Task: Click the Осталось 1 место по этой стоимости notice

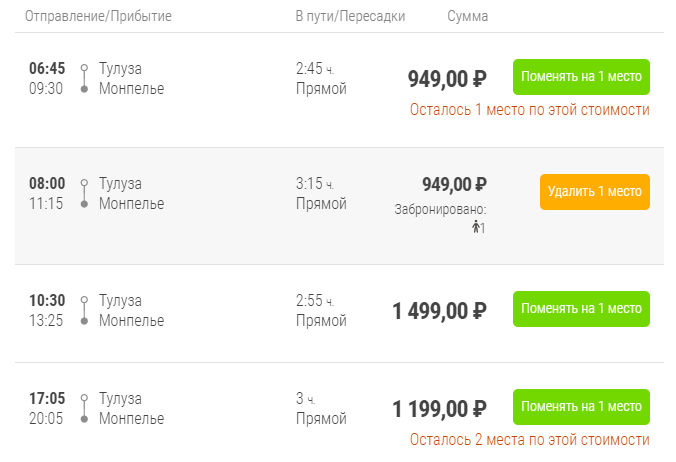Action: pos(529,110)
